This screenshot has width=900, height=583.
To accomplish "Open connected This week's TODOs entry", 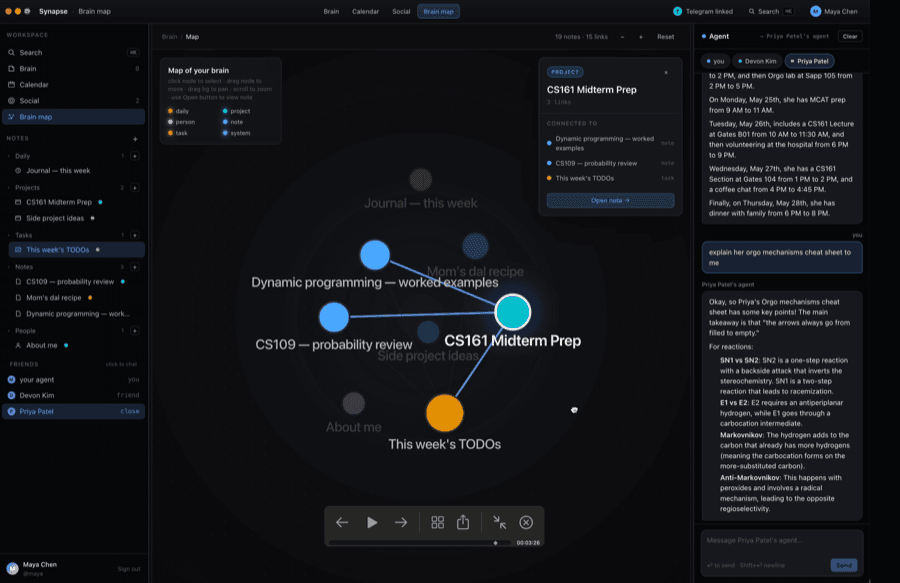I will [x=611, y=178].
